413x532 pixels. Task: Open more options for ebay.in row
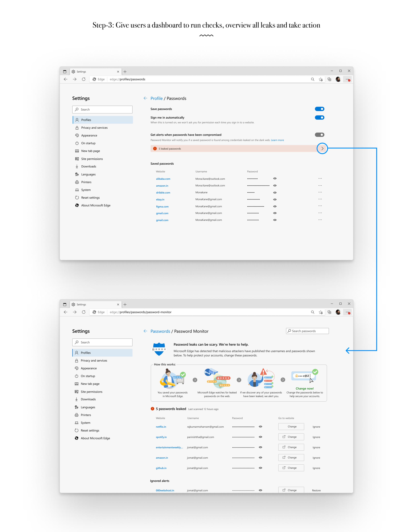click(x=320, y=199)
